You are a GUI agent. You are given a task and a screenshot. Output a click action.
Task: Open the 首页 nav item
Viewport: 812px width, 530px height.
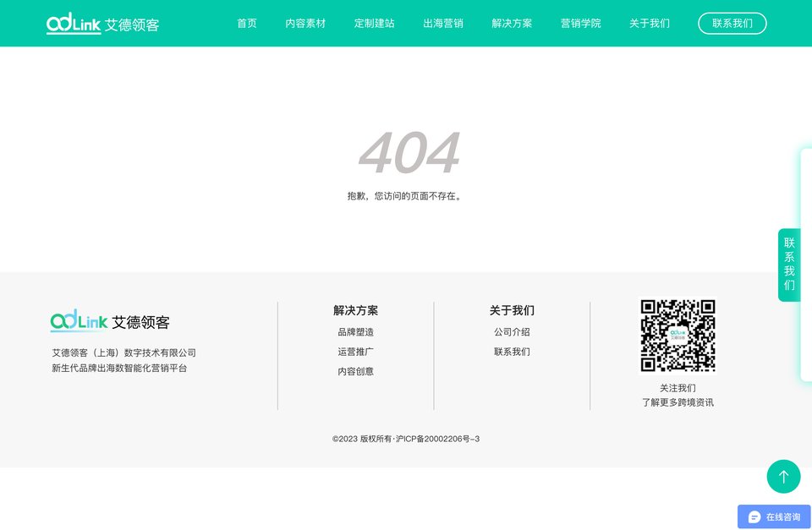tap(246, 24)
